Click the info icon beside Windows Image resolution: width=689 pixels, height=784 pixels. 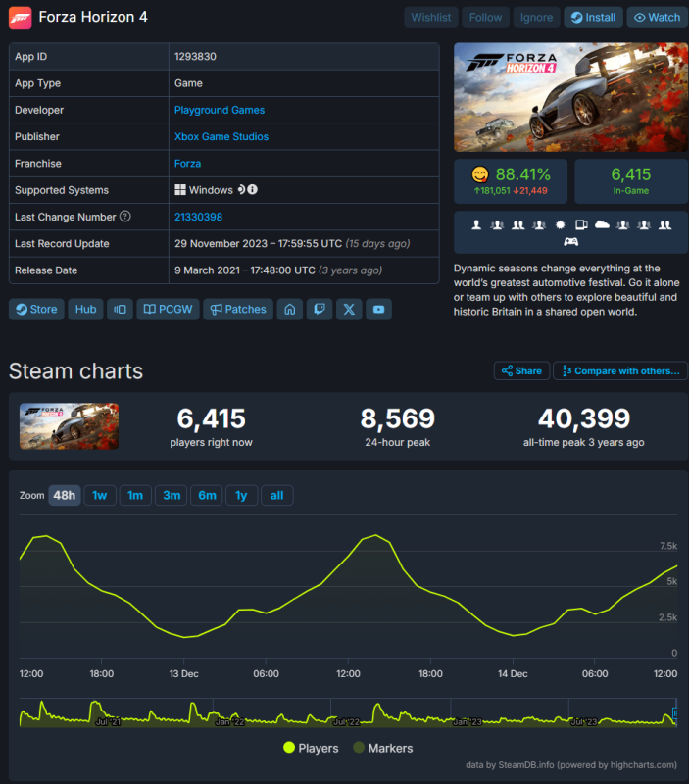tap(253, 189)
